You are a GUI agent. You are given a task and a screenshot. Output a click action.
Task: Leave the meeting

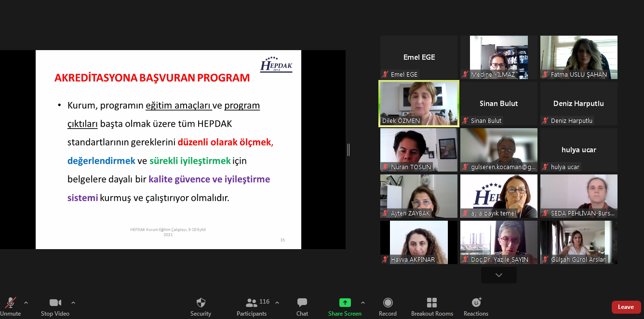[626, 307]
